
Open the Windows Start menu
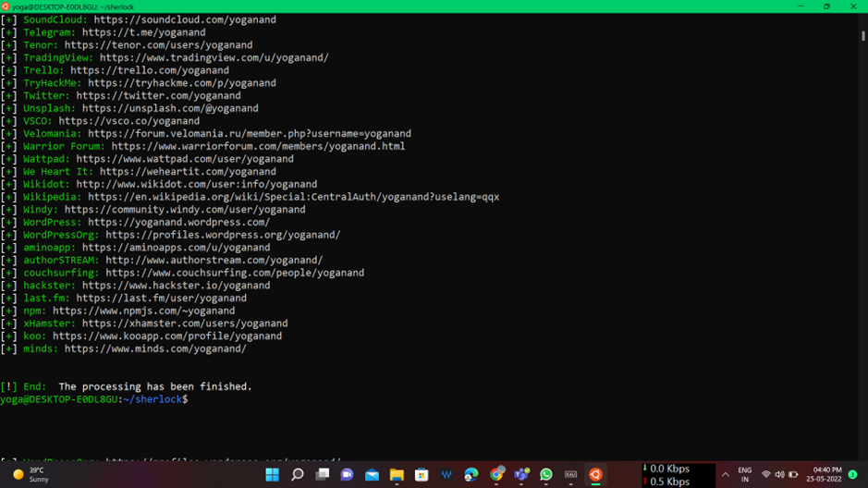272,475
